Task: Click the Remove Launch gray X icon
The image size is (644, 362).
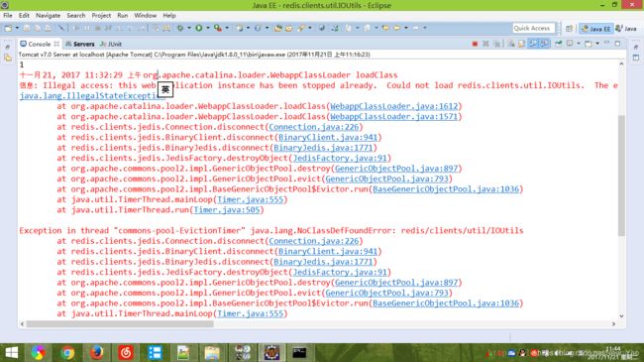Action: (x=485, y=44)
